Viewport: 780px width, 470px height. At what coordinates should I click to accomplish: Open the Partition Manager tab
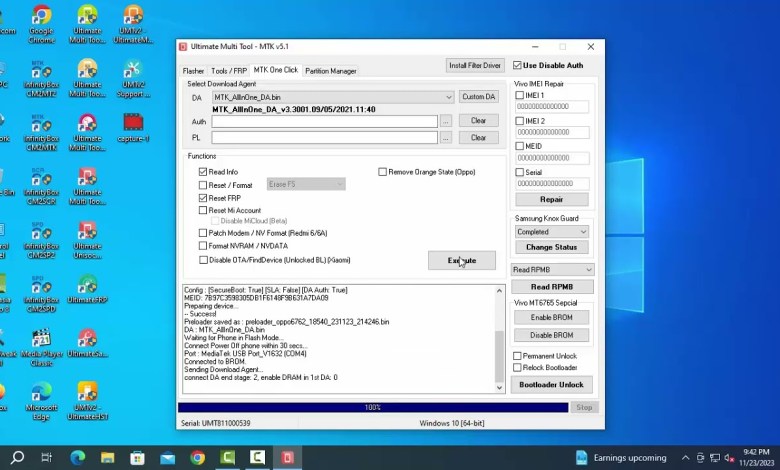(x=330, y=71)
